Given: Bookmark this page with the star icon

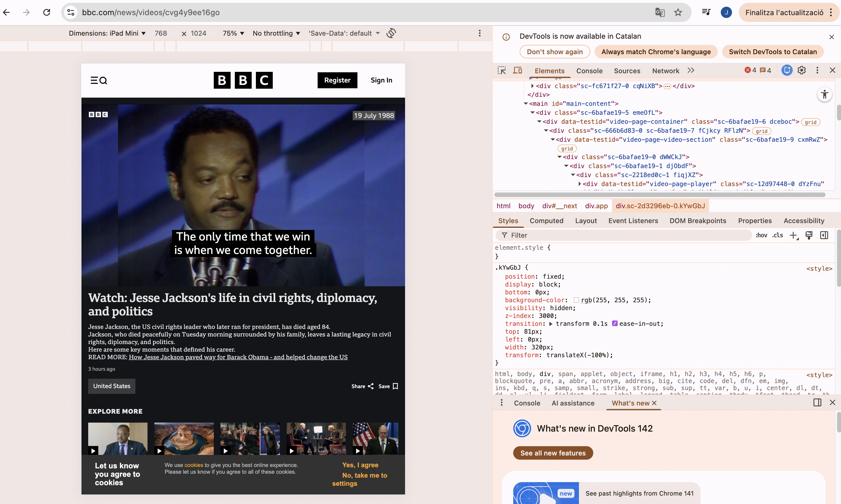Looking at the screenshot, I should tap(678, 13).
